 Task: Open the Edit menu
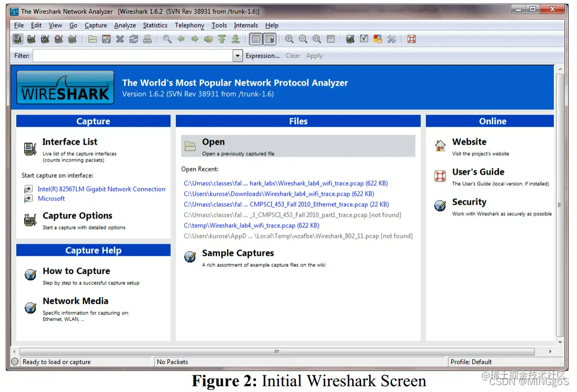tap(36, 25)
